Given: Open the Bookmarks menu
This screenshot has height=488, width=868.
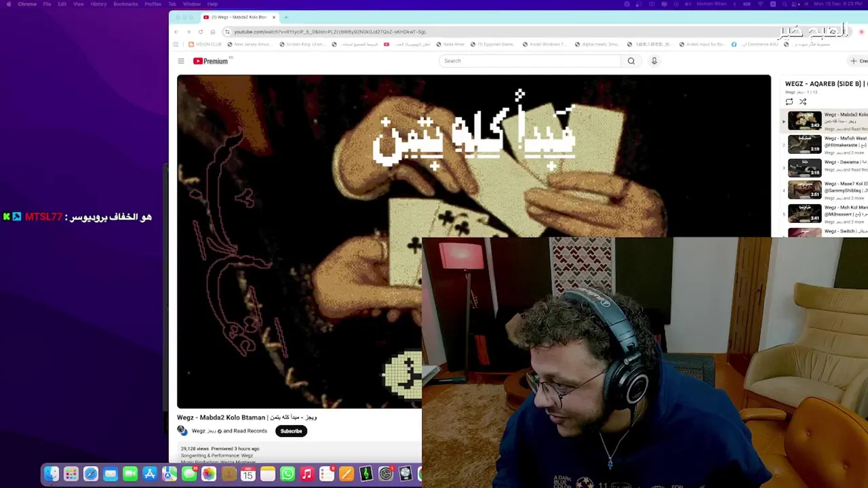Looking at the screenshot, I should pos(125,4).
